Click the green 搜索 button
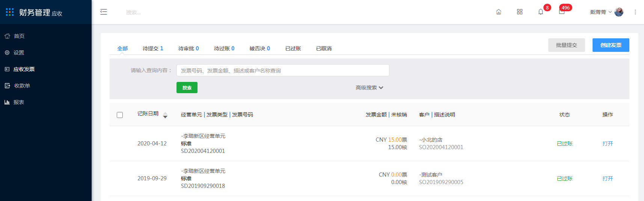644x201 pixels. [x=187, y=88]
